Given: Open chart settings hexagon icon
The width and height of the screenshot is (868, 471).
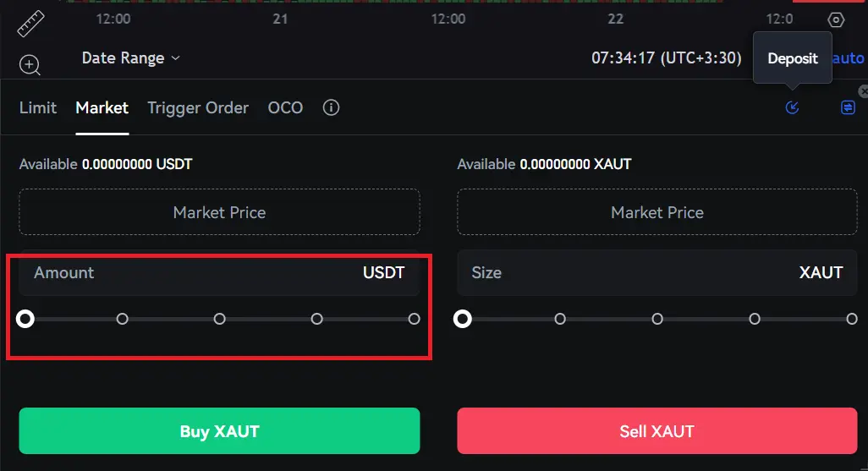Looking at the screenshot, I should (836, 19).
